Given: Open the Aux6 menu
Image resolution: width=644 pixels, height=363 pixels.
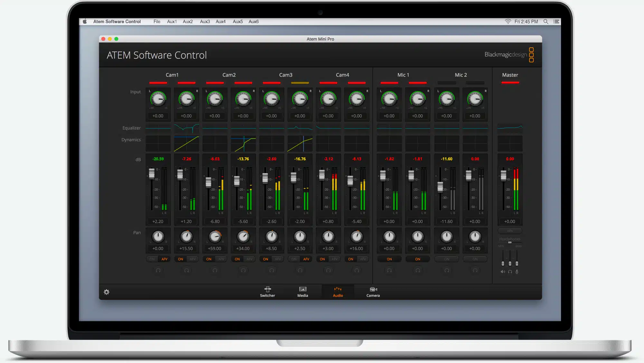Looking at the screenshot, I should [x=253, y=22].
